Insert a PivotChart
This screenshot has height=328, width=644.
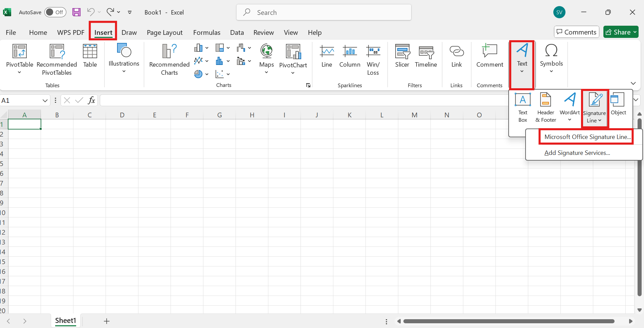tap(293, 60)
